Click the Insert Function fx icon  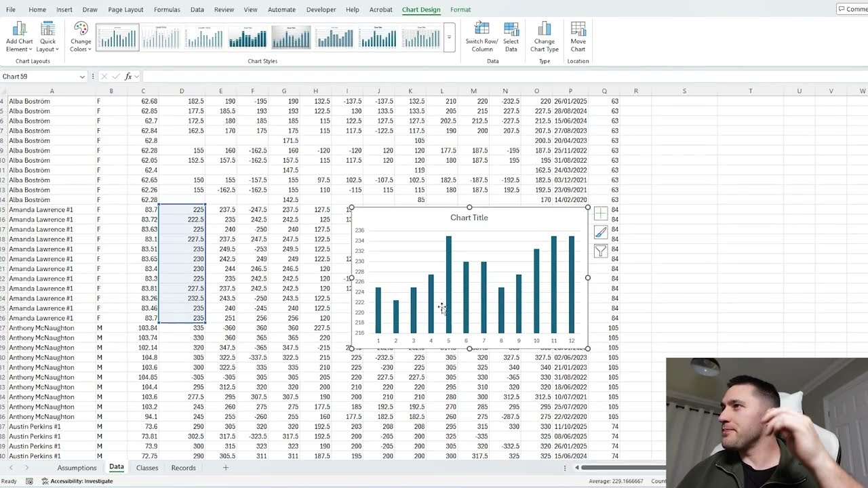[128, 77]
